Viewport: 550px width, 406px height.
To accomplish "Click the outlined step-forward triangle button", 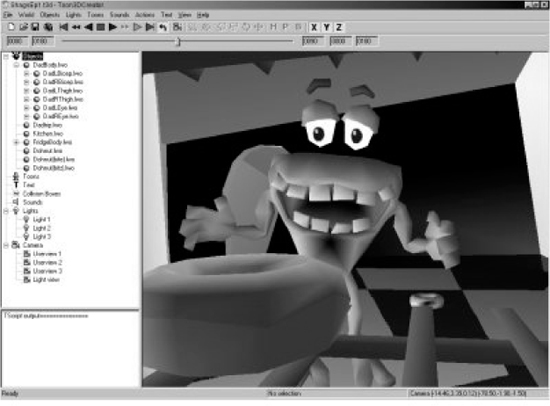I will [x=137, y=27].
